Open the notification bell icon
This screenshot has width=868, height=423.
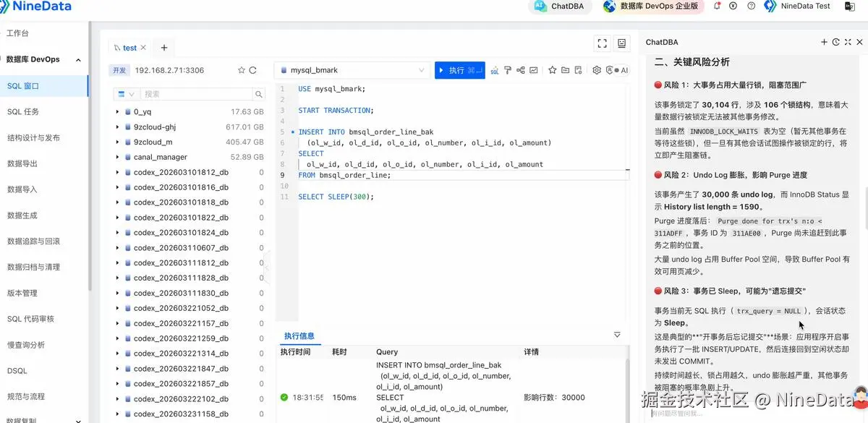[x=718, y=6]
